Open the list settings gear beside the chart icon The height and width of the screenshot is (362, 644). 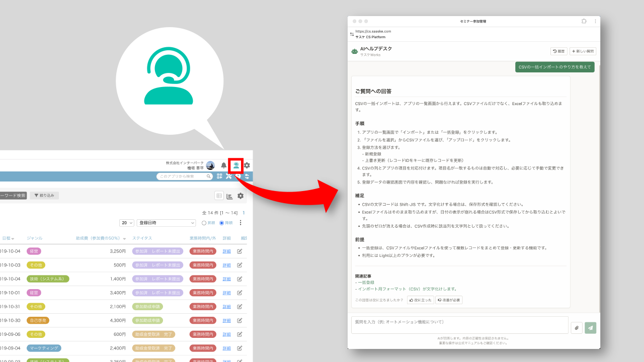pyautogui.click(x=240, y=196)
